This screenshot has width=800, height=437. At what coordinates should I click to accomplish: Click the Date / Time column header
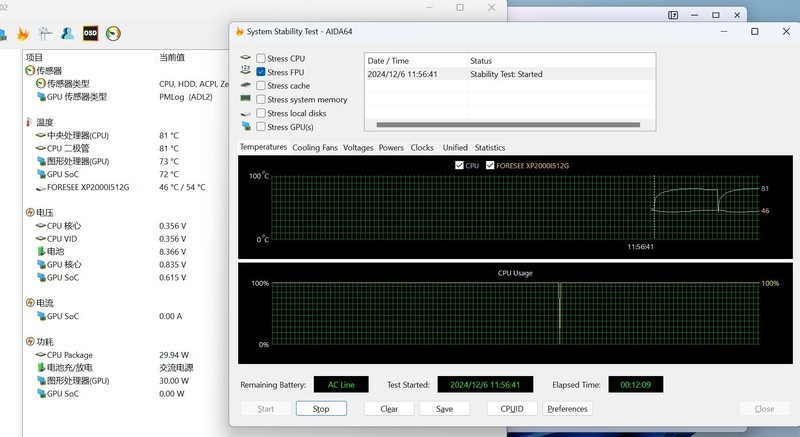click(390, 61)
